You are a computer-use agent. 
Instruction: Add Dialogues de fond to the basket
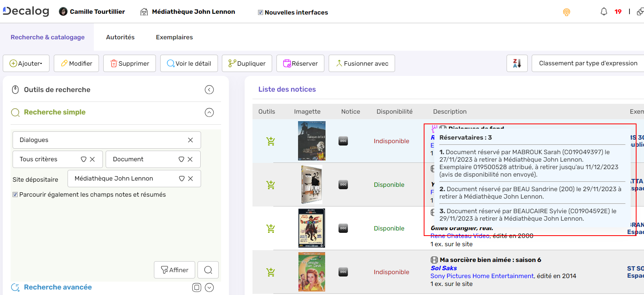point(271,141)
